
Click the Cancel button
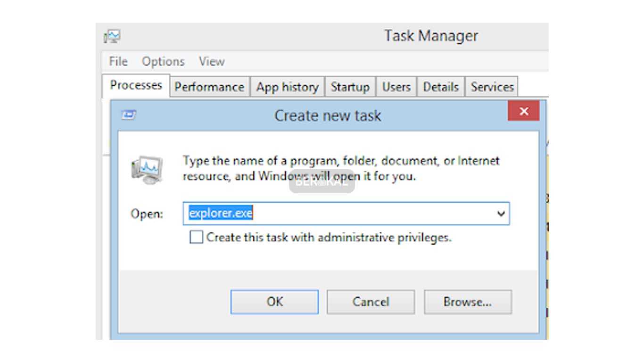point(371,302)
